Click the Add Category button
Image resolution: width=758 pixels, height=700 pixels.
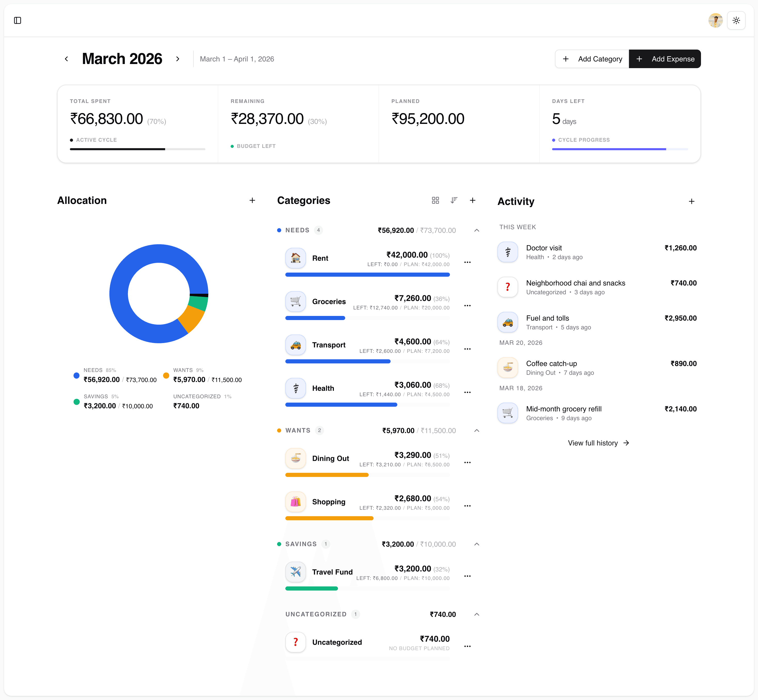tap(592, 59)
